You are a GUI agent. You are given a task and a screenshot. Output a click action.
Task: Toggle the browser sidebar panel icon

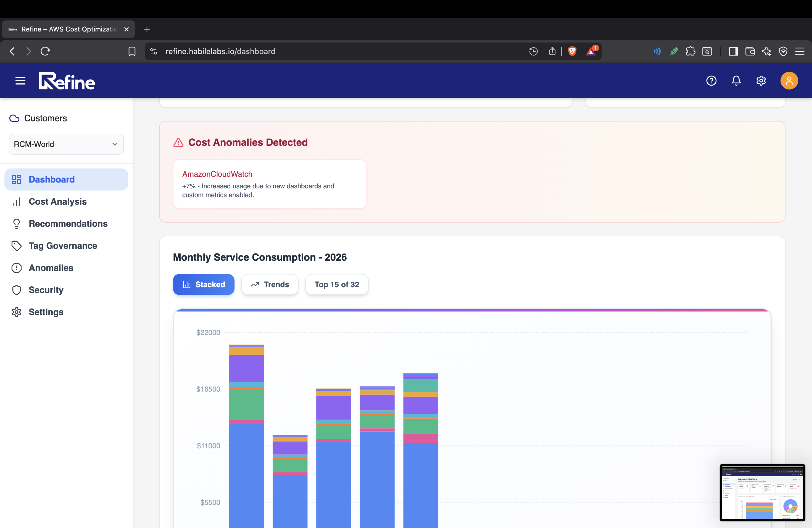(x=733, y=52)
